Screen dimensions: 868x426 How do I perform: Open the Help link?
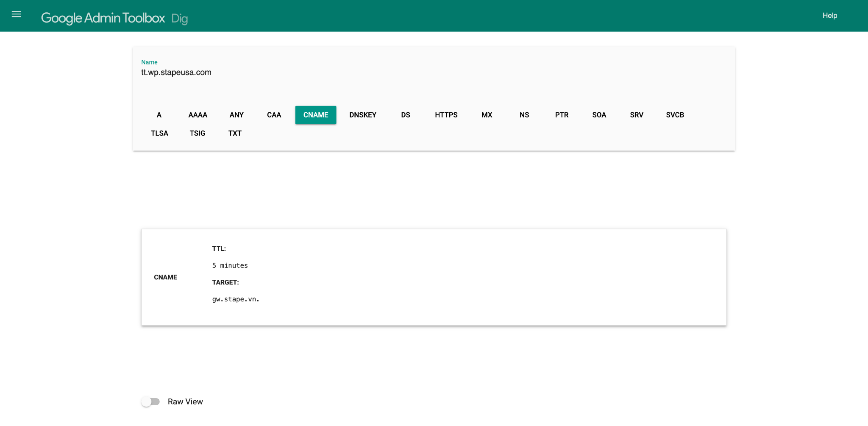[829, 16]
